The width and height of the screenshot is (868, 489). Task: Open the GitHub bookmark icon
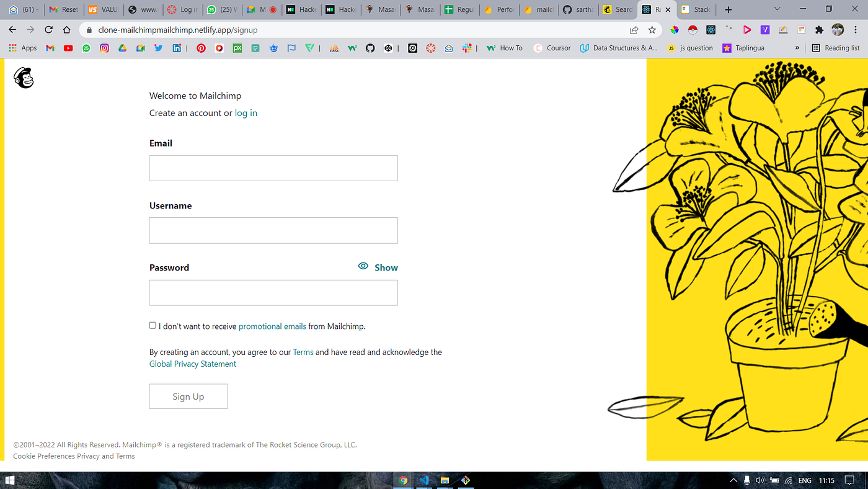(x=370, y=48)
